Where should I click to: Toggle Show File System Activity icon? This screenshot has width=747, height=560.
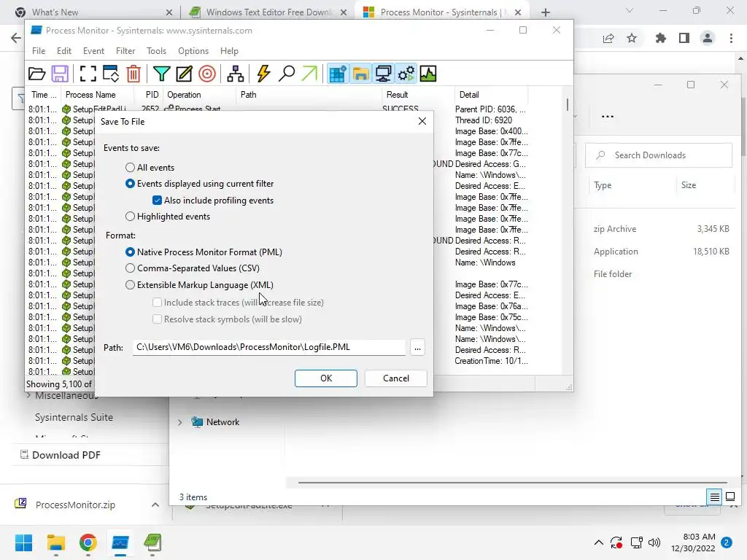point(360,74)
